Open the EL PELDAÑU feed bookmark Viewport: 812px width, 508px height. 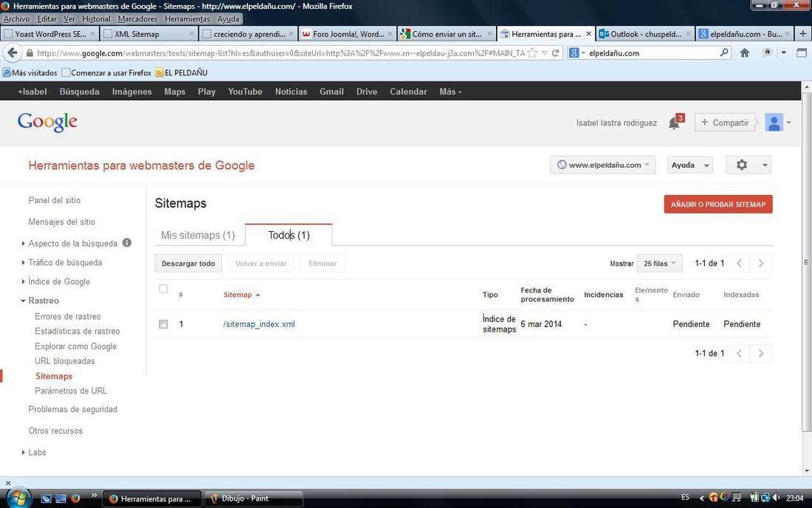pyautogui.click(x=182, y=72)
